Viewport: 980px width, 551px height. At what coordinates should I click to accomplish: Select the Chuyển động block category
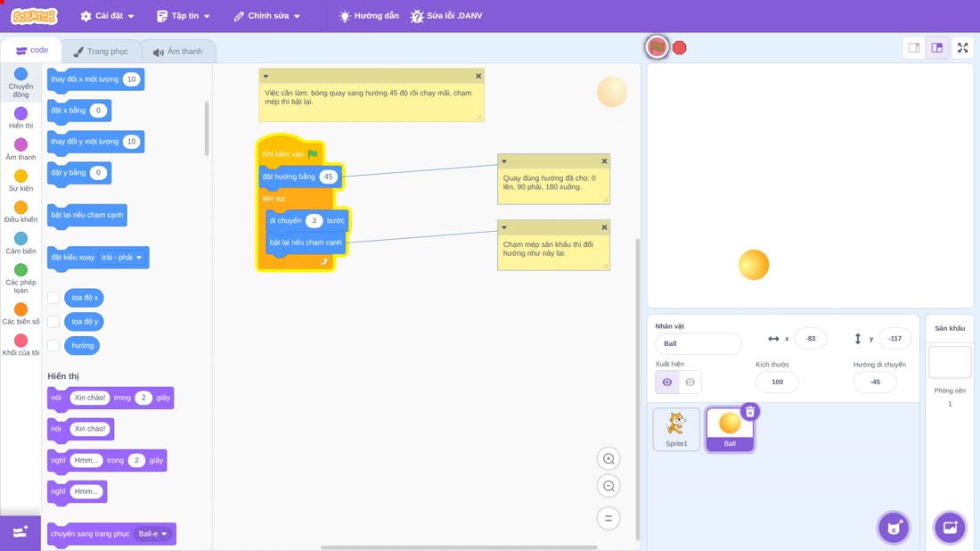[x=20, y=83]
